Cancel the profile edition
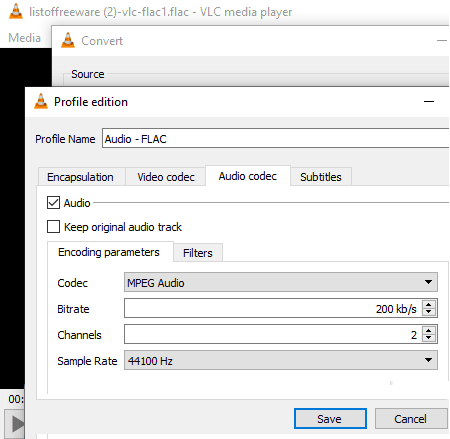Screen dimensions: 450x439 click(411, 419)
